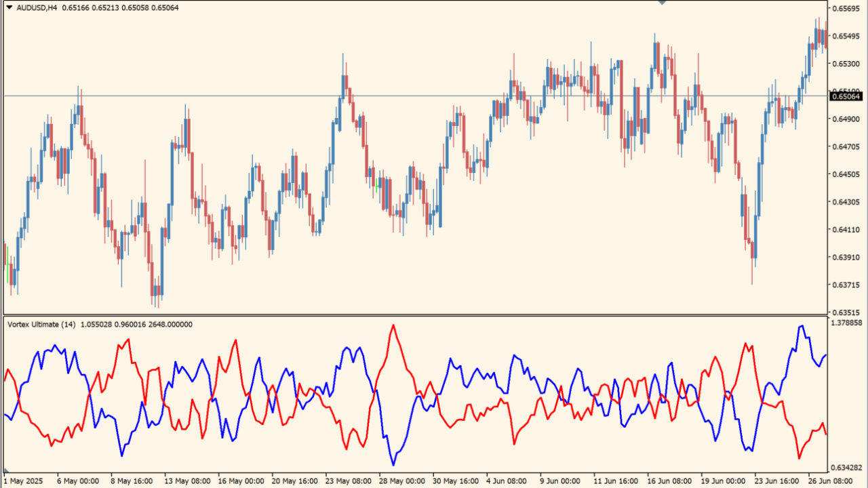Click the 0.65695 price scale label
Viewport: 868px width, 488px height.
[x=848, y=9]
